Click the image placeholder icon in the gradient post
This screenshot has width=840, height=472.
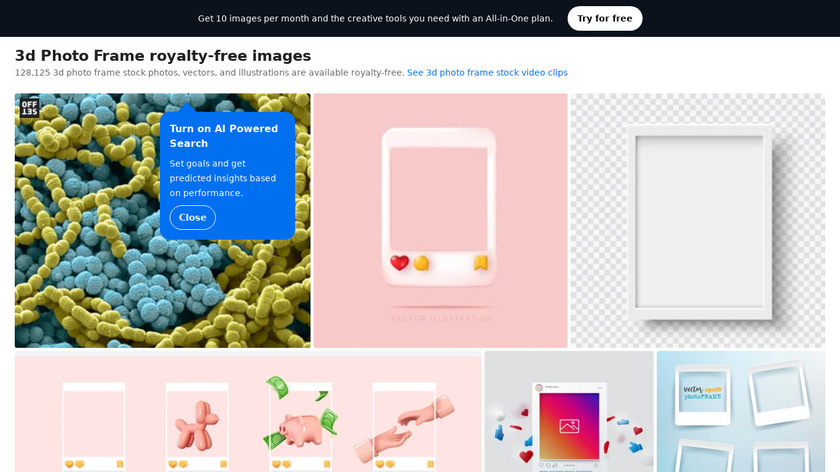(x=569, y=426)
